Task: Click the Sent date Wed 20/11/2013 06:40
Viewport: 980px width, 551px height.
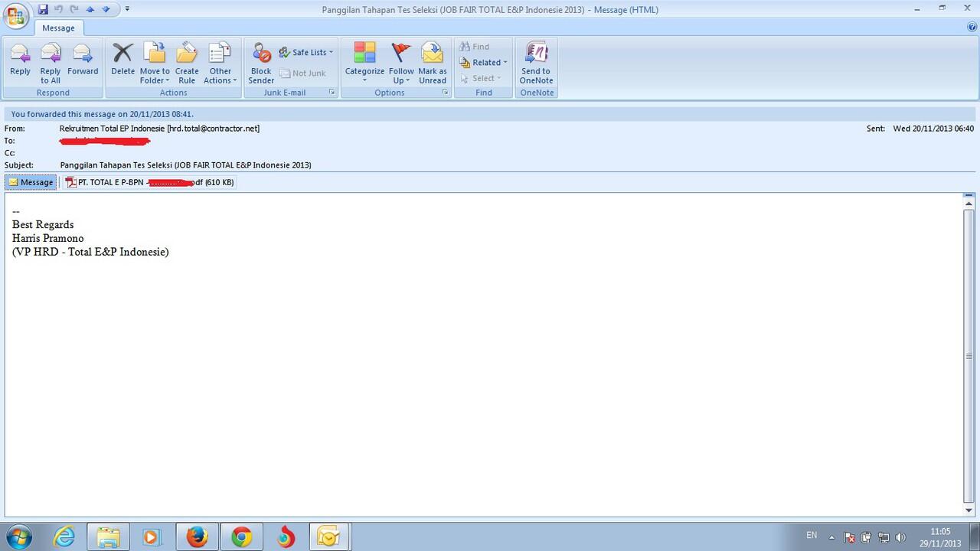Action: tap(933, 129)
